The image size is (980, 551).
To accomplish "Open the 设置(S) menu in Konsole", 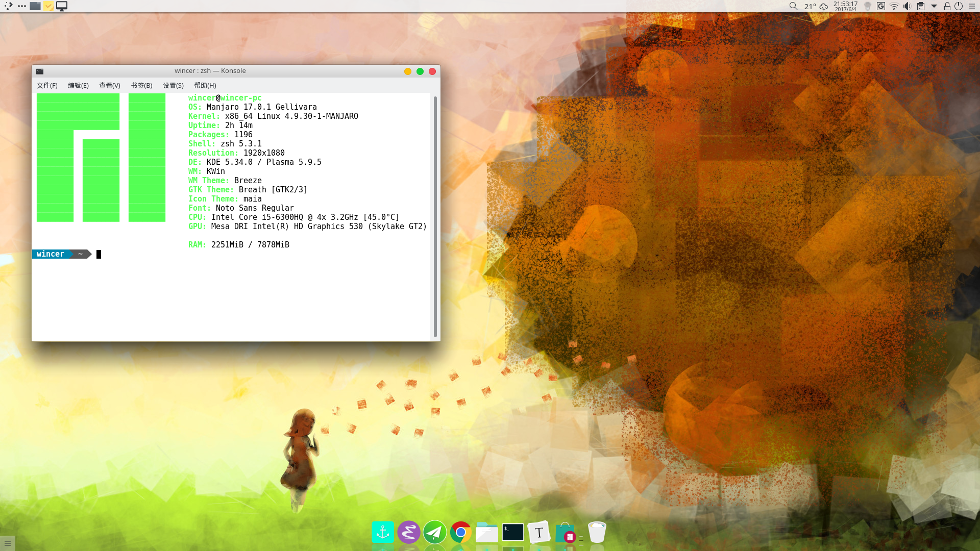I will (x=173, y=85).
